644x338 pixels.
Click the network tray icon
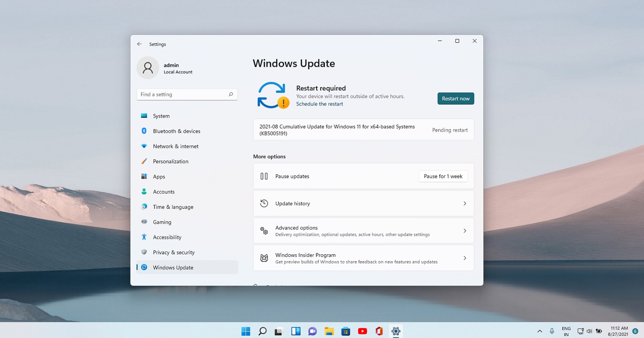pyautogui.click(x=580, y=331)
